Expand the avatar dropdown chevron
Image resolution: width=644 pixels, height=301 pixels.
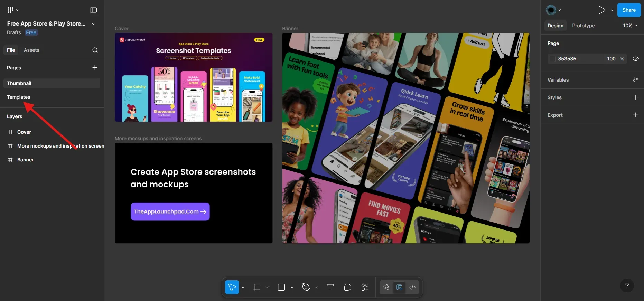[560, 10]
